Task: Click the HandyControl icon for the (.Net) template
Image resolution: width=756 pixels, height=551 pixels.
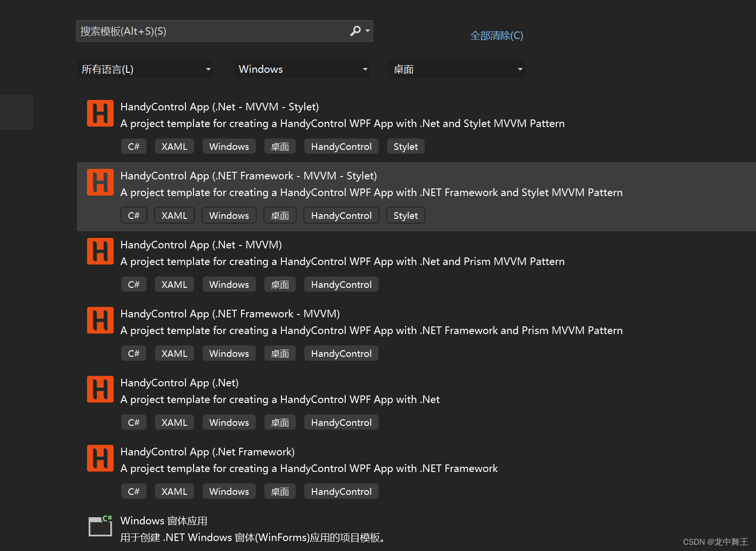Action: click(100, 389)
